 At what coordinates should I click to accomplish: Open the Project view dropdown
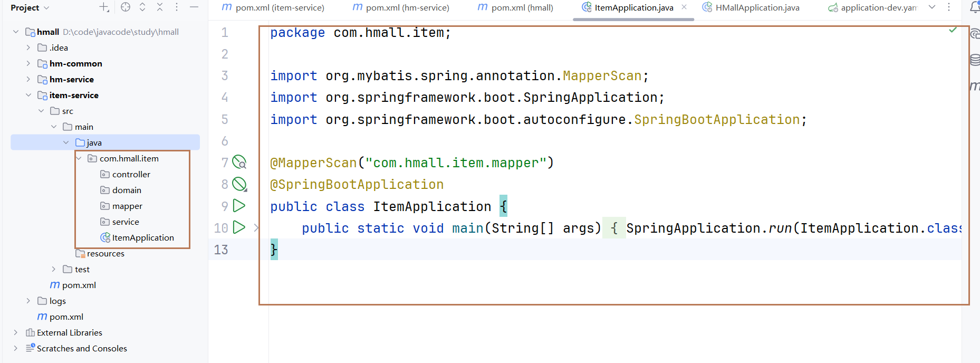30,8
